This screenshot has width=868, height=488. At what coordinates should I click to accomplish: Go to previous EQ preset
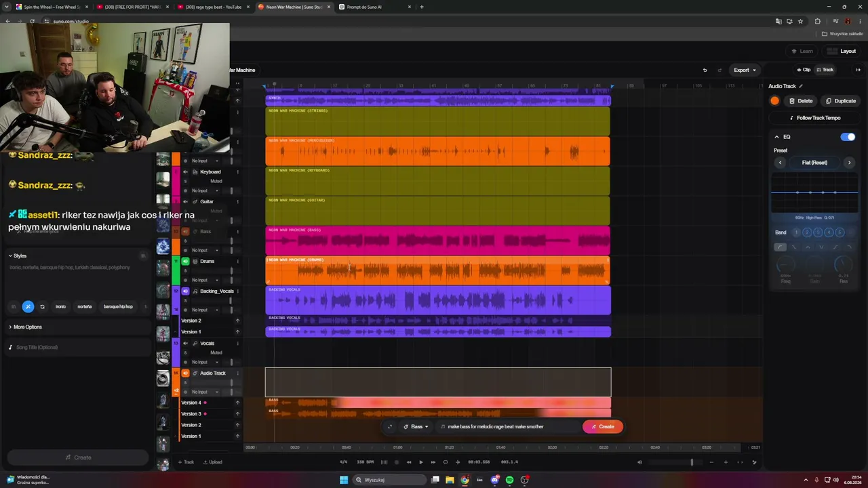coord(780,163)
